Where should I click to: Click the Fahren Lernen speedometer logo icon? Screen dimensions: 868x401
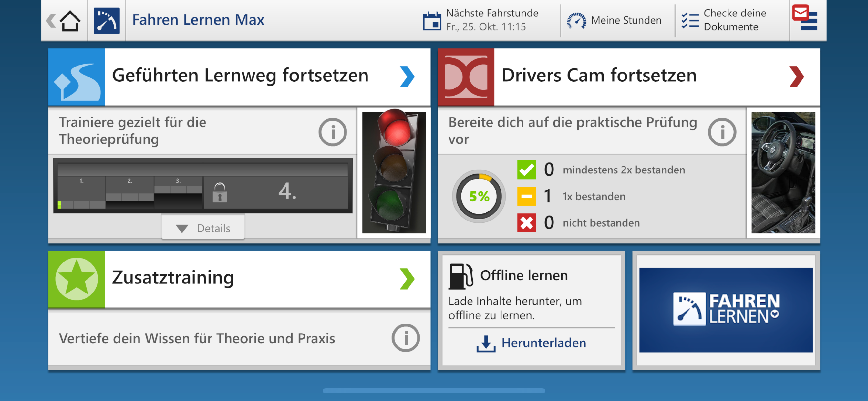[107, 21]
